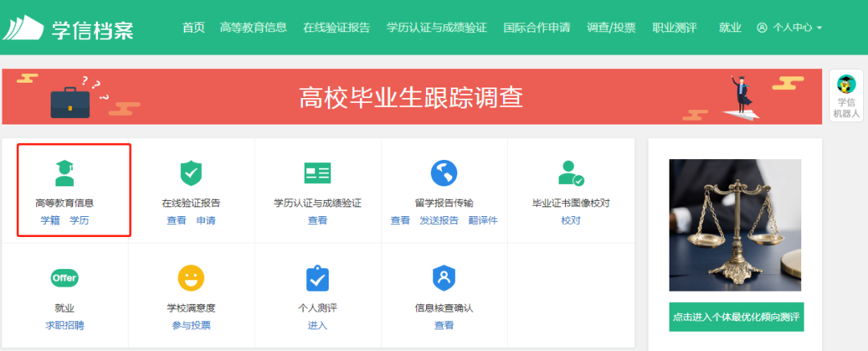Open 首页 in the top navigation
Image resolution: width=868 pixels, height=351 pixels.
click(x=194, y=27)
